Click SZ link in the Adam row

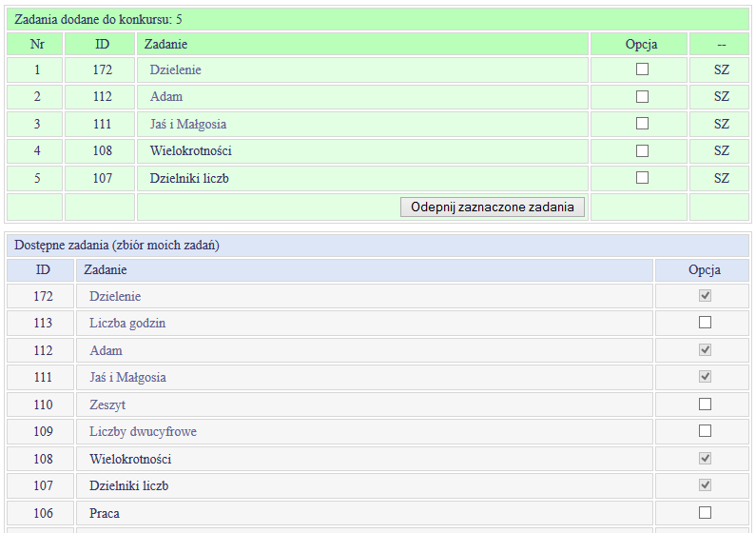721,96
